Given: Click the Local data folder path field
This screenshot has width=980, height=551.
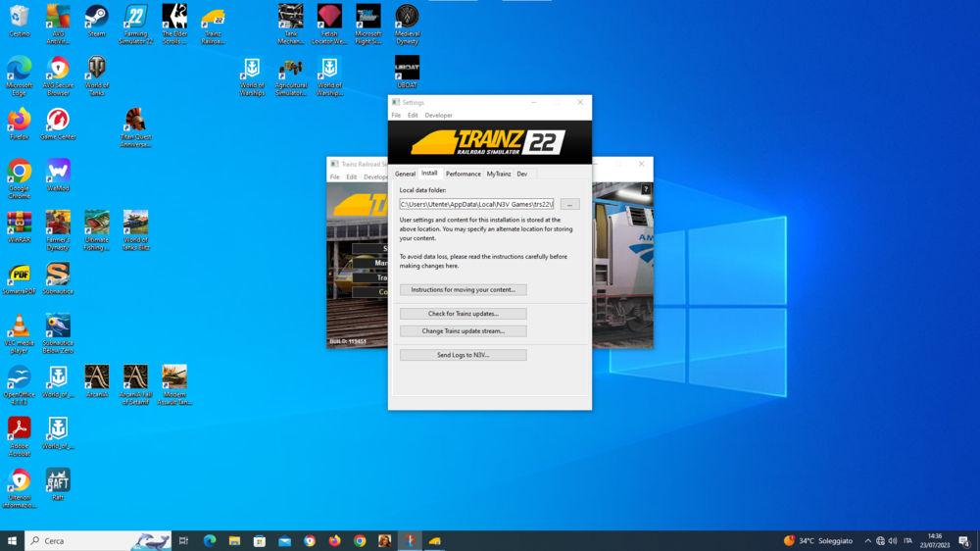Looking at the screenshot, I should tap(476, 204).
